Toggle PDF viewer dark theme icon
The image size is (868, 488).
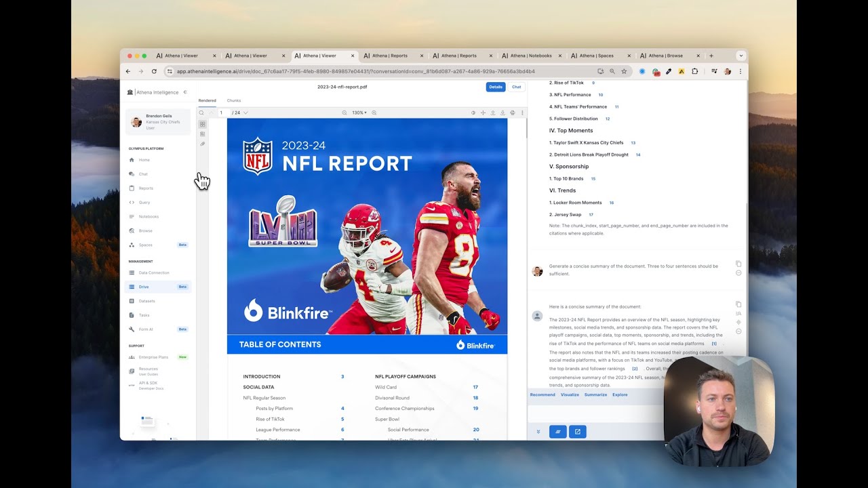coord(473,113)
